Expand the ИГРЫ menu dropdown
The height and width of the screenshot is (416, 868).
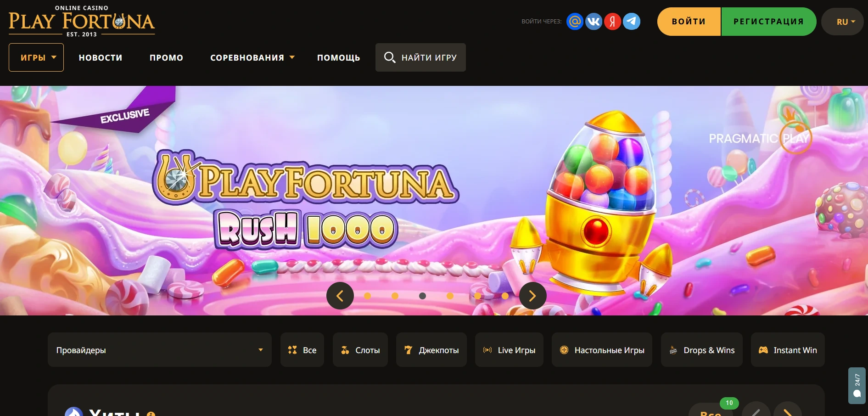point(36,57)
